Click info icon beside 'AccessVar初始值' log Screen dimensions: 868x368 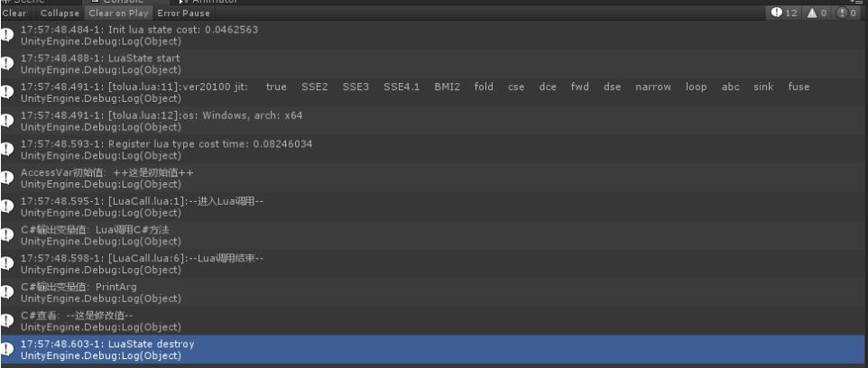(x=7, y=179)
